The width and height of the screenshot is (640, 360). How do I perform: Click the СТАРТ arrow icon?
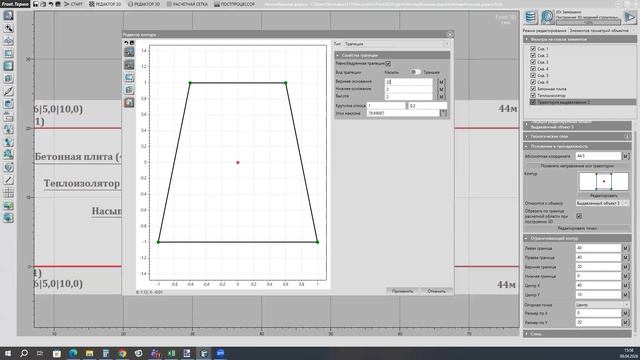67,4
